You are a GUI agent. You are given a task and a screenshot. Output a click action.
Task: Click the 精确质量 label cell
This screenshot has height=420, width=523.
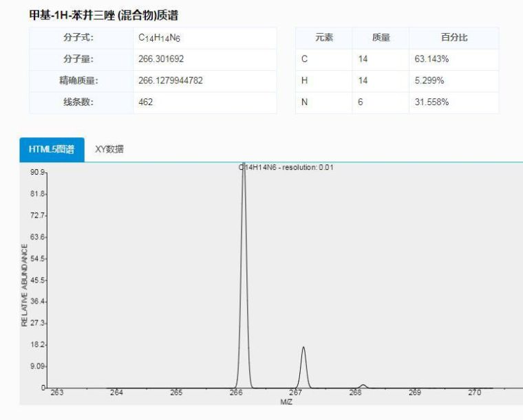point(78,80)
